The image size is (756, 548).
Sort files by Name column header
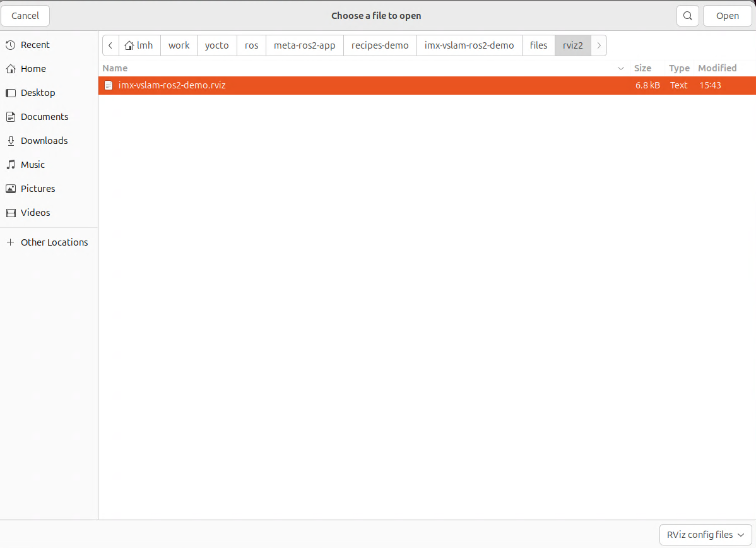point(115,68)
